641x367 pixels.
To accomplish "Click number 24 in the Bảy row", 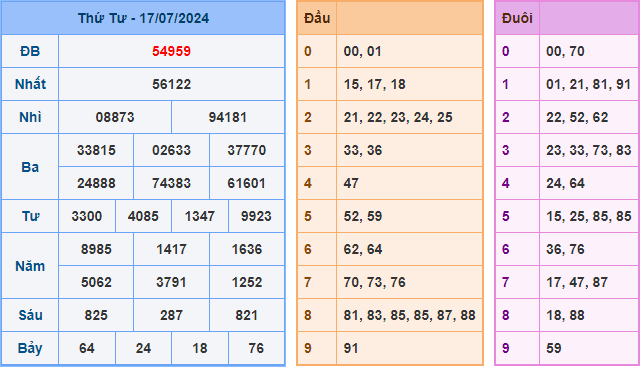I will tap(143, 349).
